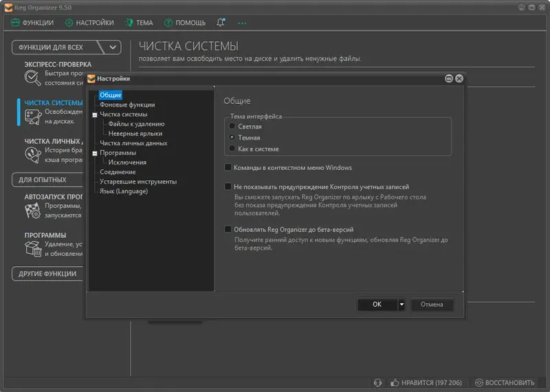Select the Как в системе radio option

[x=232, y=149]
